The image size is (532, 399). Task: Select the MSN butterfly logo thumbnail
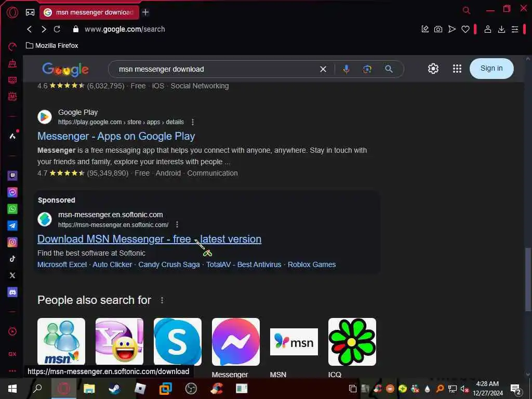click(294, 342)
